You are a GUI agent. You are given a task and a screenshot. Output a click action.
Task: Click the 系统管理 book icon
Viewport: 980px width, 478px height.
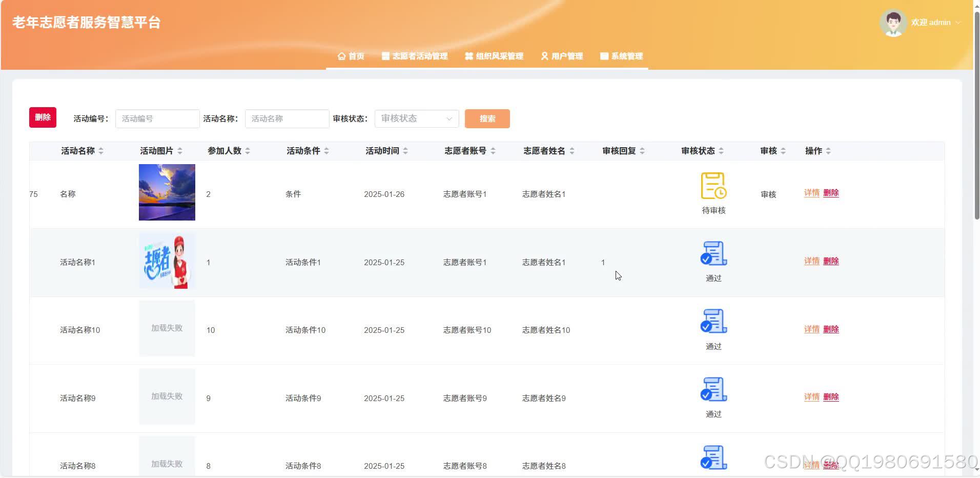pos(603,56)
